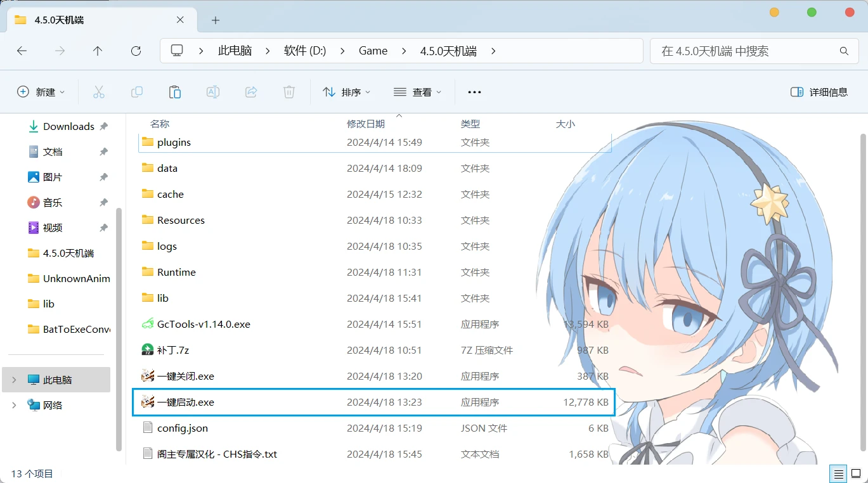The image size is (868, 483).
Task: Click the GcTools-v1.14.0.exe file icon
Action: (148, 324)
